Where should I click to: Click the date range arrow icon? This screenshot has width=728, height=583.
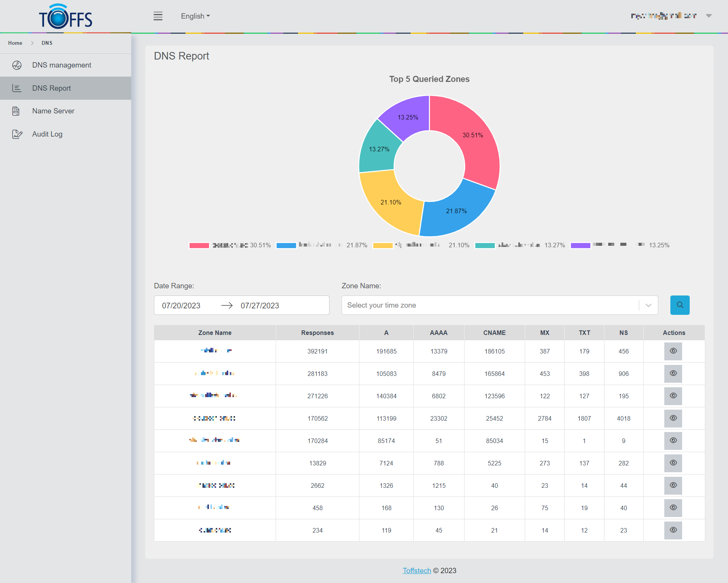coord(227,305)
